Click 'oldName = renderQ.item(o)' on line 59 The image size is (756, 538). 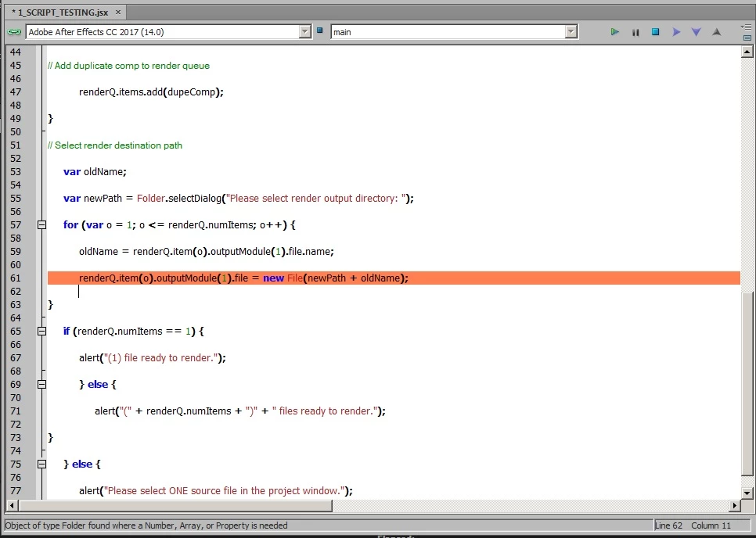pyautogui.click(x=142, y=252)
